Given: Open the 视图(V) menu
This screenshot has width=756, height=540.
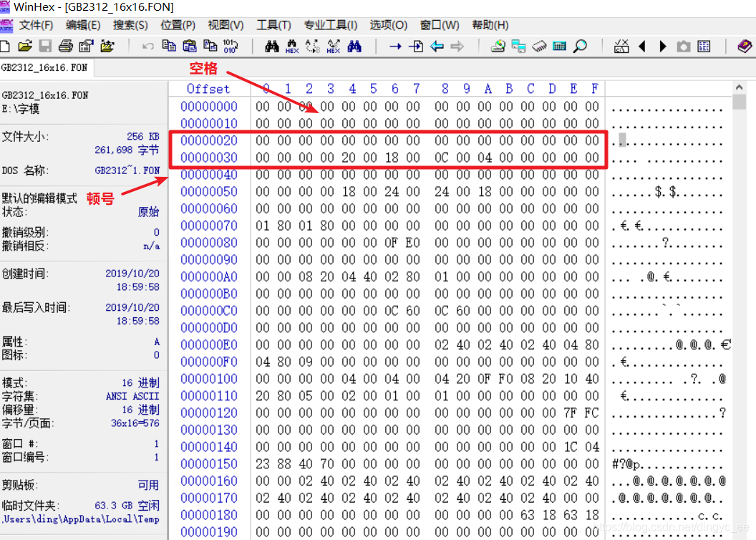Looking at the screenshot, I should [x=226, y=25].
